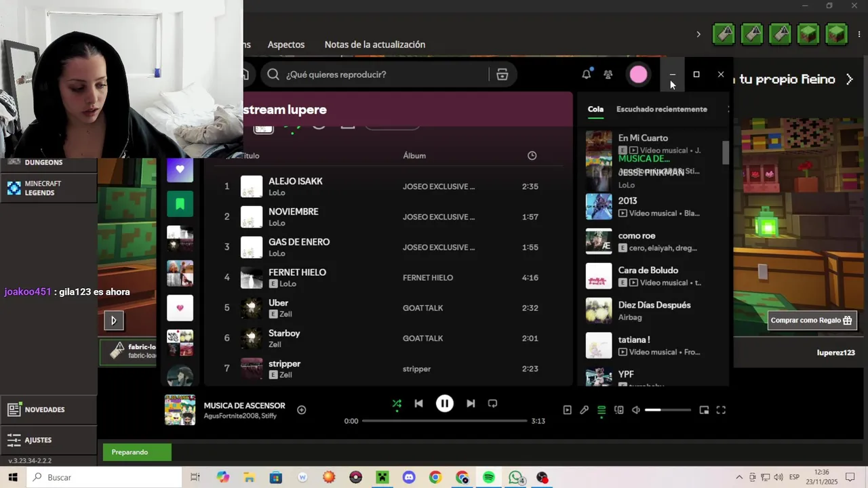
Task: Open Task View on the taskbar
Action: (x=195, y=477)
